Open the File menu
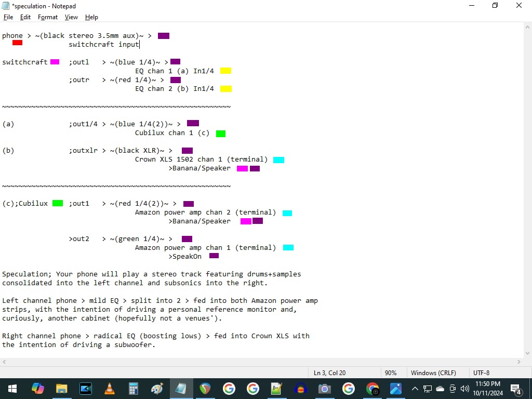 pyautogui.click(x=8, y=17)
